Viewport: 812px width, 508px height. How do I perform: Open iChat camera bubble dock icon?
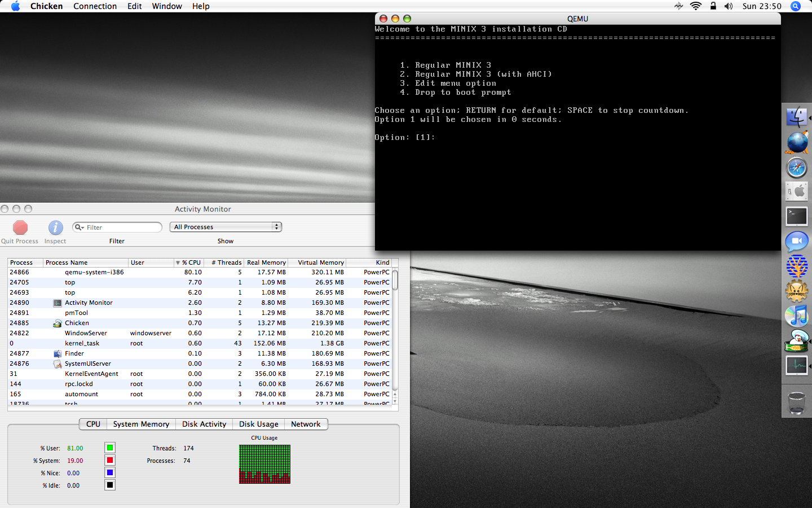(x=797, y=242)
